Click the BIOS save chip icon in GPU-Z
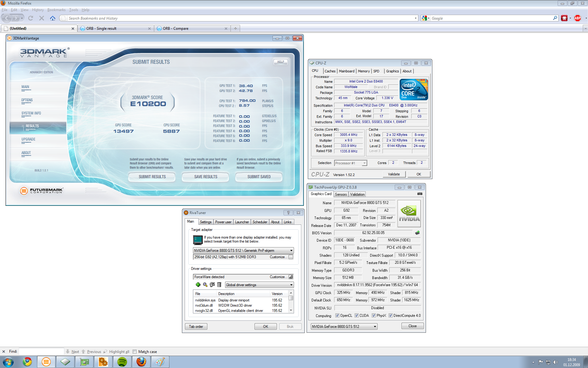This screenshot has width=588, height=368. click(x=417, y=233)
